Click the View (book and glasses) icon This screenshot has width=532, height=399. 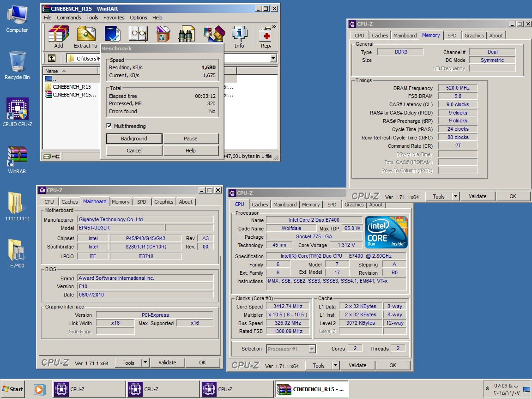(x=138, y=34)
